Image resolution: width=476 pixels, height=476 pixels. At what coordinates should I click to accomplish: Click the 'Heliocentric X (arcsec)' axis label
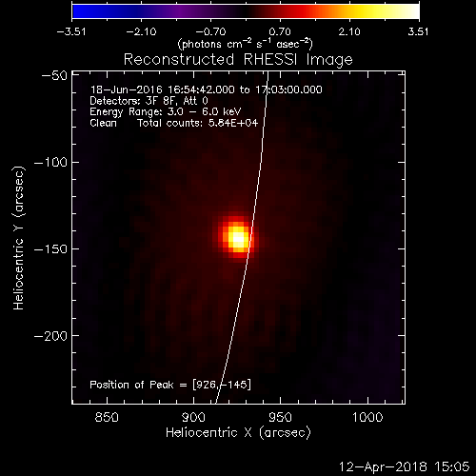pos(238,433)
